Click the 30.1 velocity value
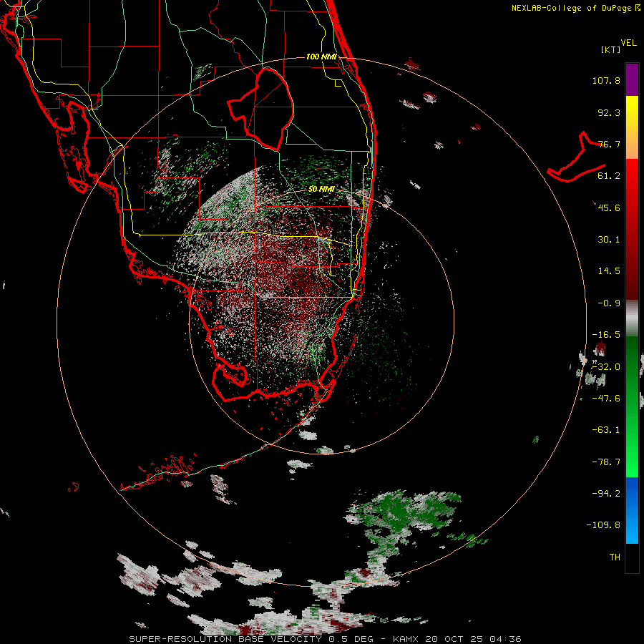Viewport: 644px width, 644px height. (609, 240)
